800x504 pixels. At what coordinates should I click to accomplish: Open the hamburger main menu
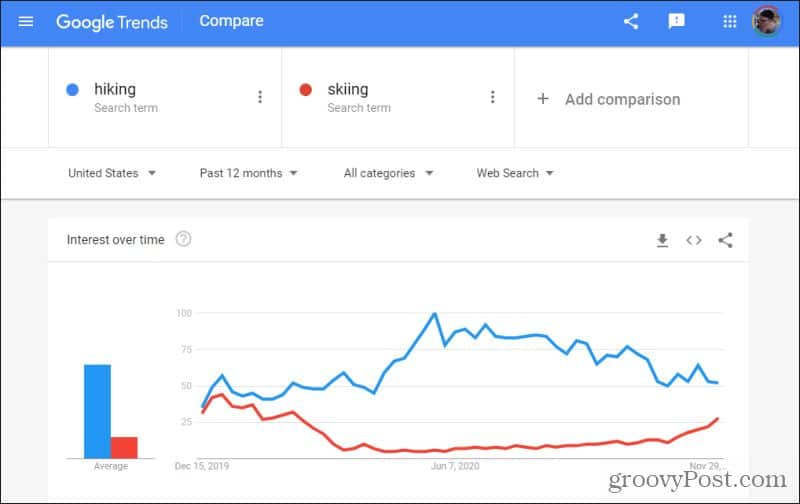coord(26,21)
